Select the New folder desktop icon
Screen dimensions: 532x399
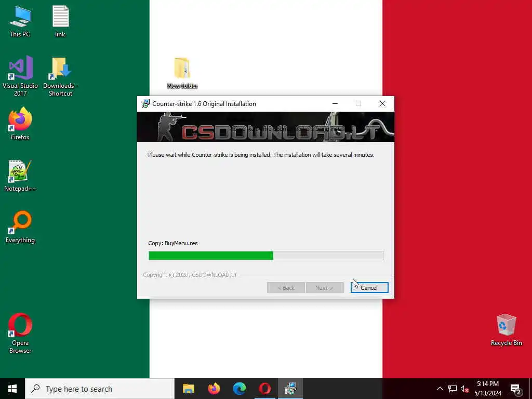click(x=182, y=73)
